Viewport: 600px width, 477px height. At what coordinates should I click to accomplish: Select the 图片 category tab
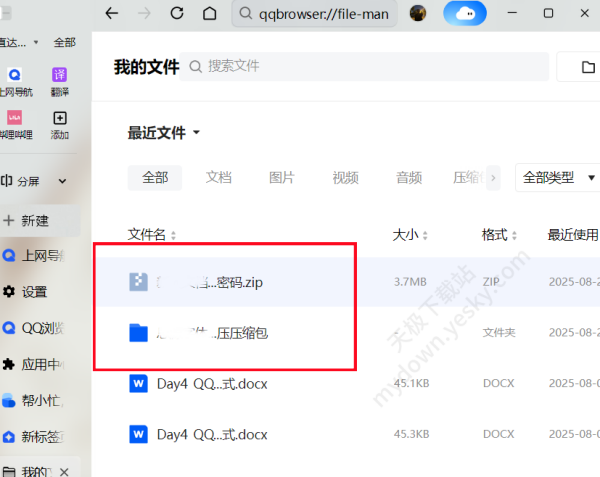pos(282,178)
